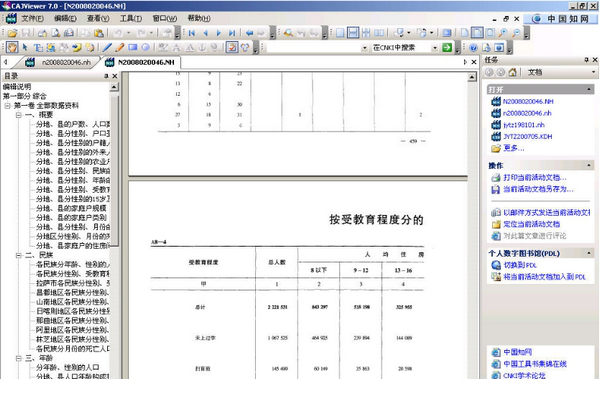Open jytz198101.nh from recent list
The image size is (600, 394).
[x=523, y=125]
